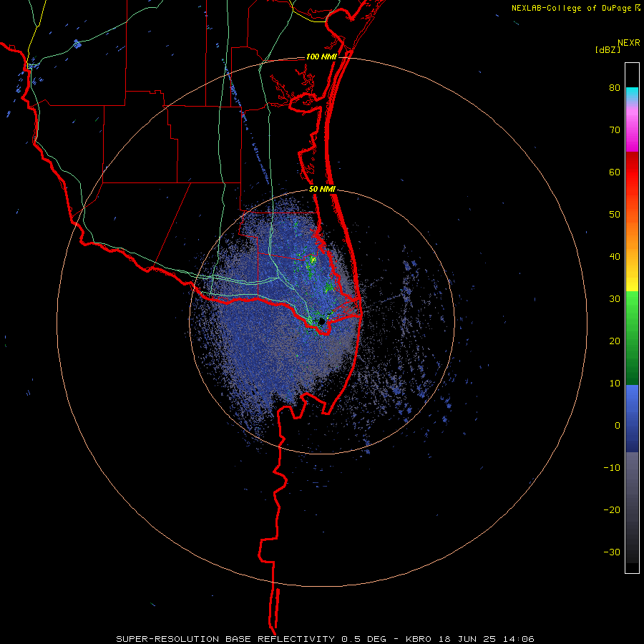Click the -10 value on the dBZ scale
Screen dimensions: 644x644
612,468
